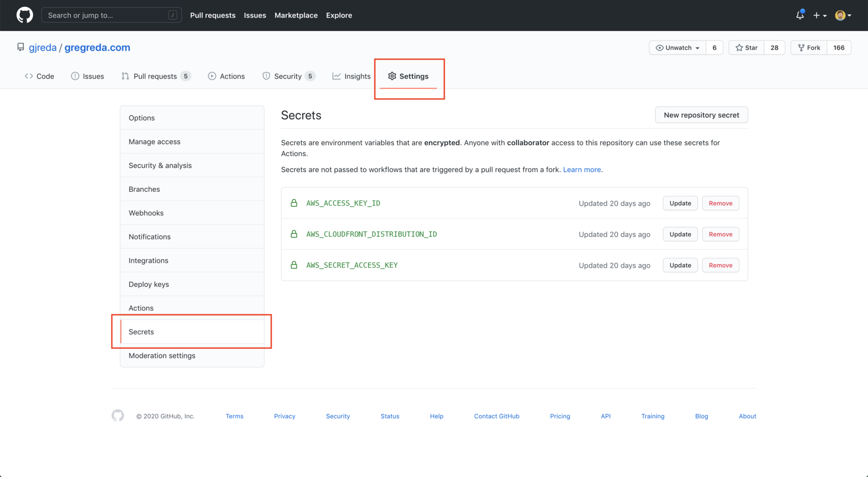Select Branches in settings sidebar
The height and width of the screenshot is (477, 868).
click(x=192, y=189)
